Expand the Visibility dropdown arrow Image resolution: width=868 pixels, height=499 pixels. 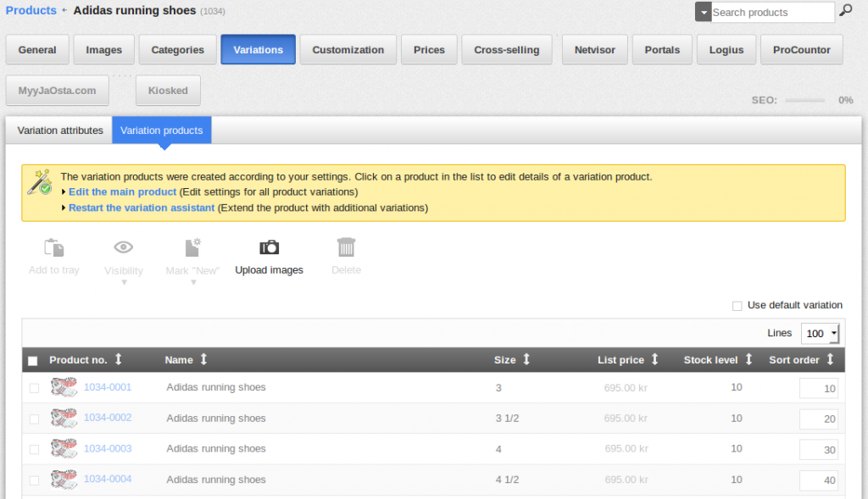pyautogui.click(x=124, y=283)
